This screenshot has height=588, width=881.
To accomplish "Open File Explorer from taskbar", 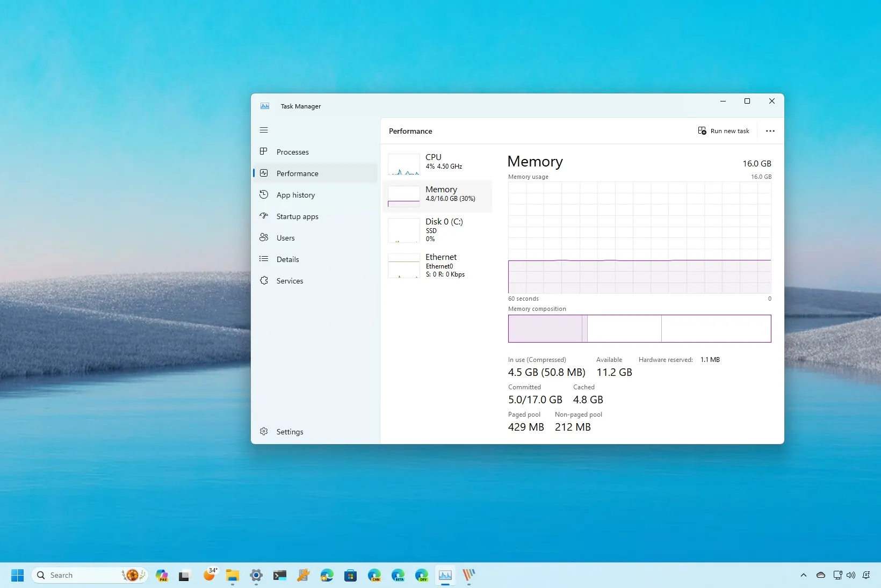I will tap(233, 575).
